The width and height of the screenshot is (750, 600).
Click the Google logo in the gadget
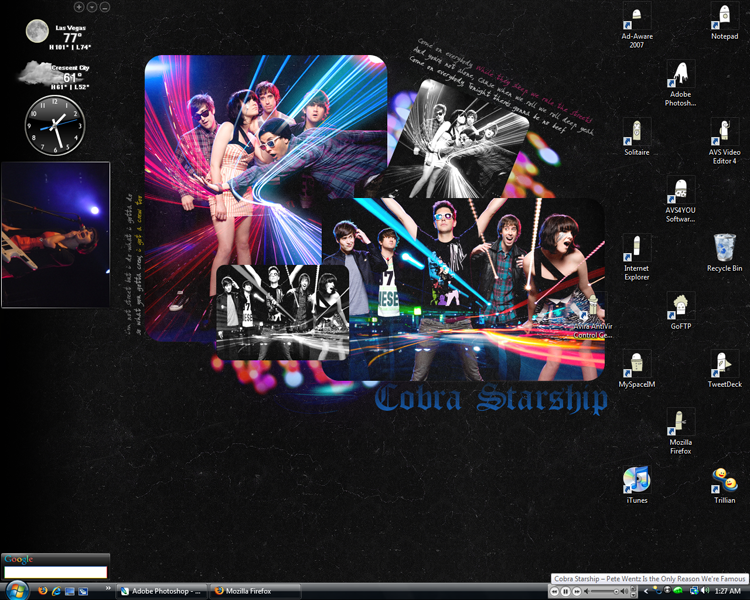click(x=19, y=559)
